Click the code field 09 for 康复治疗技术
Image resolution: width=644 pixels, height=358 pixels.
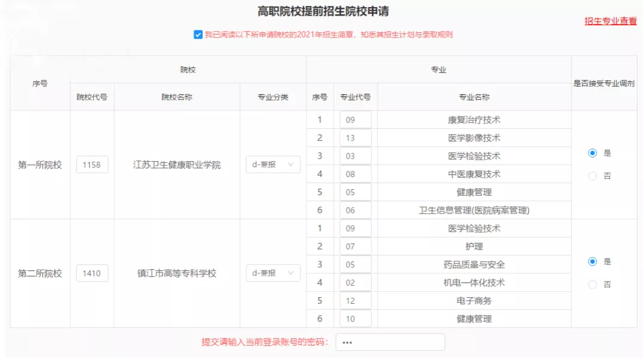[x=355, y=119]
